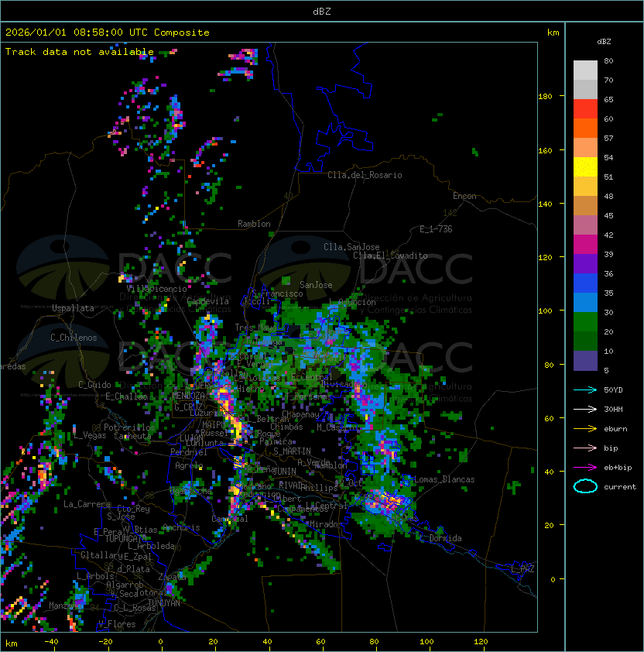The width and height of the screenshot is (644, 652).
Task: Click the current legend label
Action: pos(620,487)
